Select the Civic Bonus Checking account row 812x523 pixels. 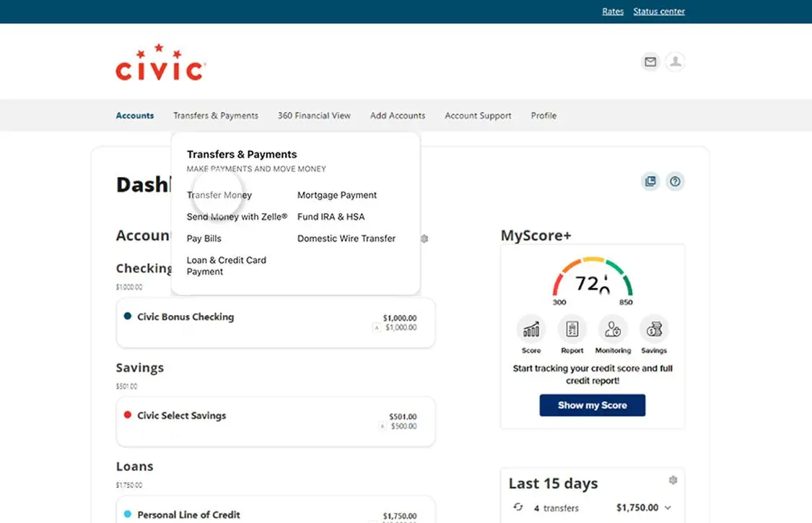point(276,322)
